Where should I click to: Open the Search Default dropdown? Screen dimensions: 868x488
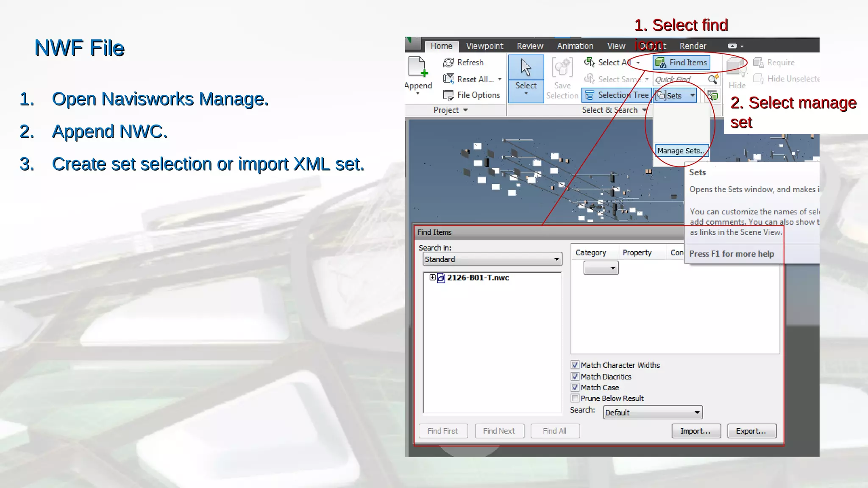(652, 413)
